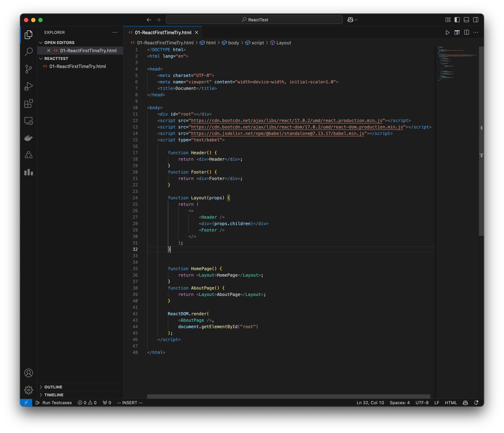This screenshot has height=433, width=504.
Task: Open notifications via the bell icon
Action: [476, 403]
